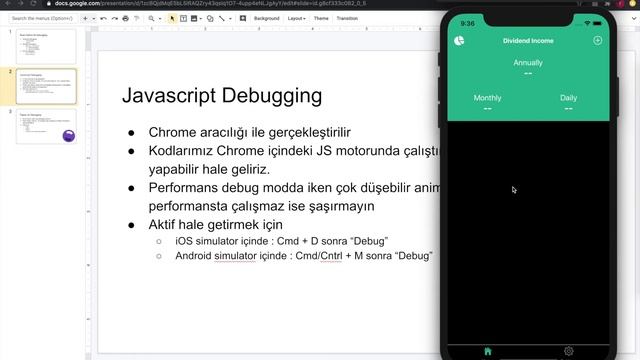Screen dimensions: 640x360
Task: Reload the browser page
Action: coord(33,3)
